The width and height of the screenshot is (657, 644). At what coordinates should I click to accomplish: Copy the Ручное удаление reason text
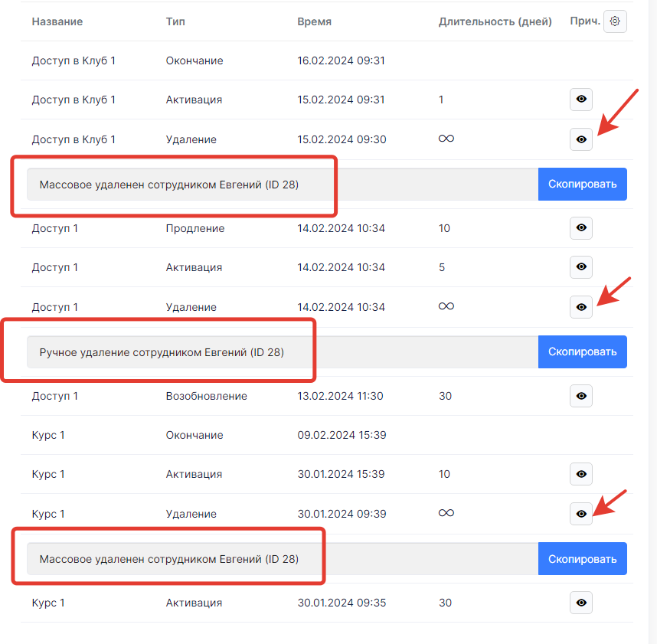click(582, 351)
